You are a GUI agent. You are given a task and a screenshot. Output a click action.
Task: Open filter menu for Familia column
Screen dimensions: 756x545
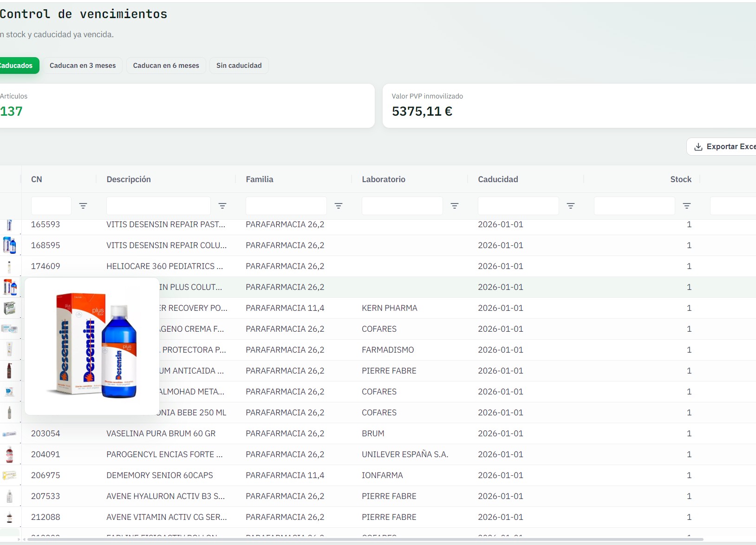(x=339, y=206)
